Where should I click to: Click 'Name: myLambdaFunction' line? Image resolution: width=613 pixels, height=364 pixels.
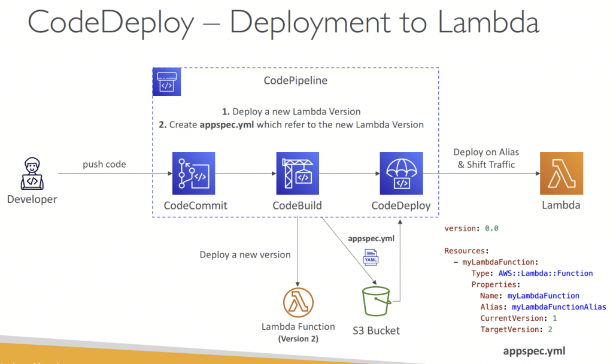(530, 296)
